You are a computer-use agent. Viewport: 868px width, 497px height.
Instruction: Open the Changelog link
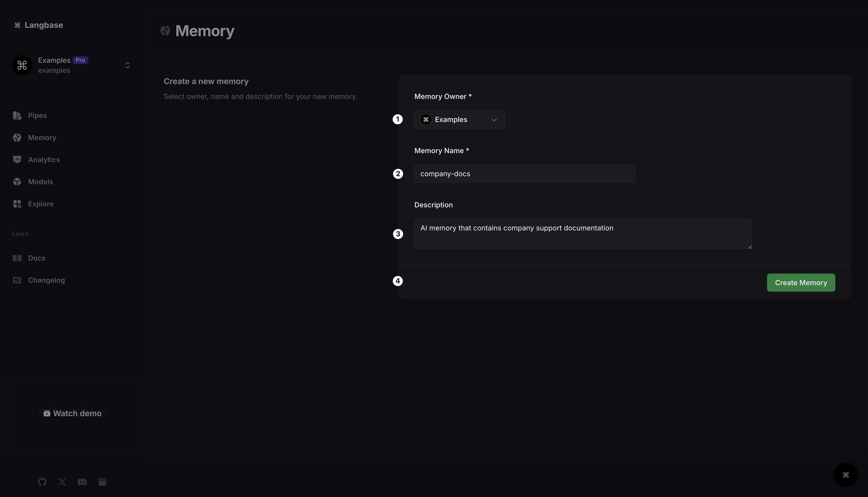coord(46,280)
